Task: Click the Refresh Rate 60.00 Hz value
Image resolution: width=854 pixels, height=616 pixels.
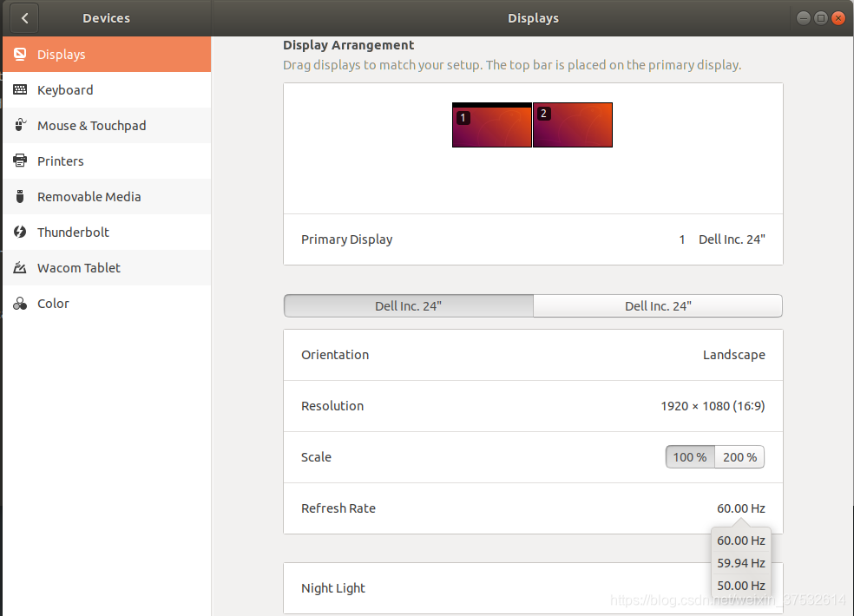Action: click(740, 508)
